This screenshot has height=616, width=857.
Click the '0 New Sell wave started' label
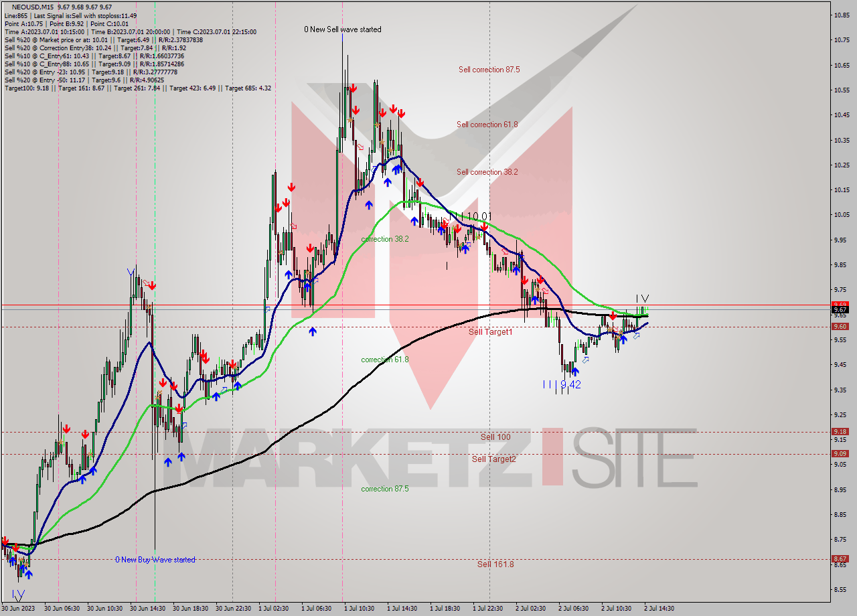point(343,29)
